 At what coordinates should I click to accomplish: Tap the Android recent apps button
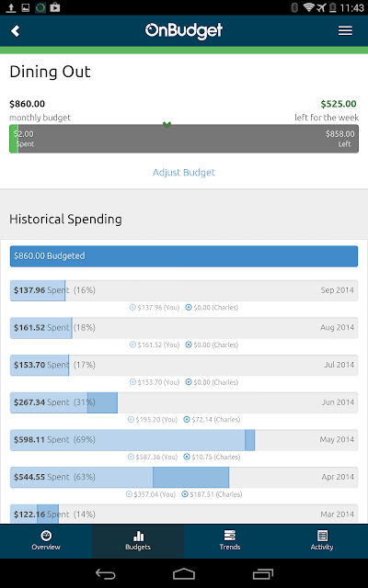click(263, 573)
